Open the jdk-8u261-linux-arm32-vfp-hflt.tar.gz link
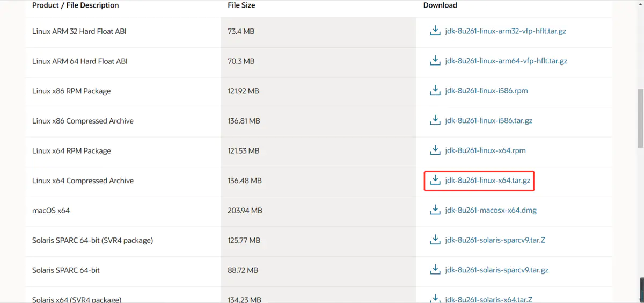 pos(506,31)
